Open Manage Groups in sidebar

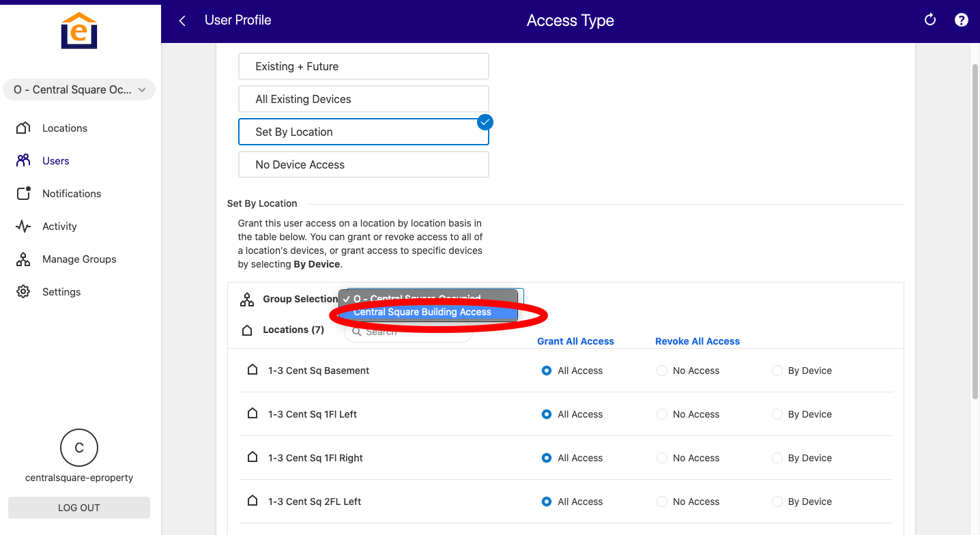(80, 259)
